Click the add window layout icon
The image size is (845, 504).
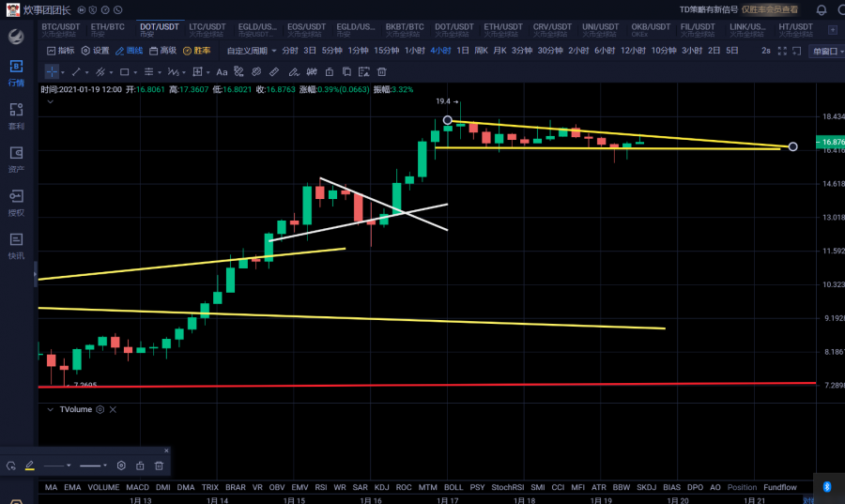coord(796,51)
